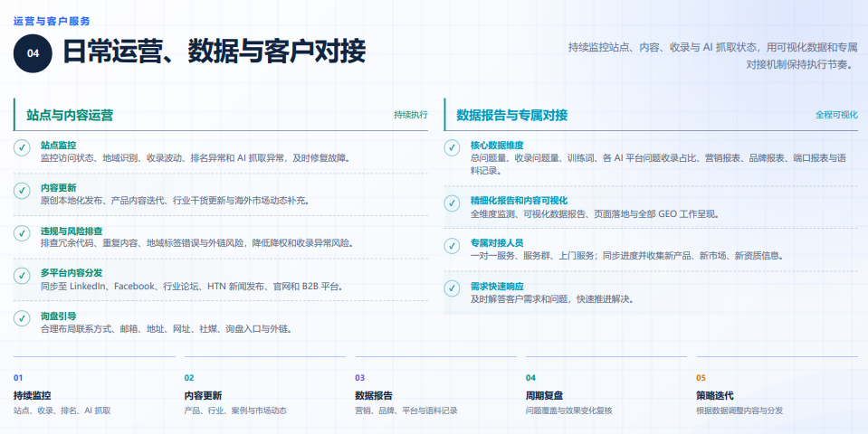This screenshot has height=434, width=868.
Task: Click the 持续执行 tag
Action: pos(411,115)
